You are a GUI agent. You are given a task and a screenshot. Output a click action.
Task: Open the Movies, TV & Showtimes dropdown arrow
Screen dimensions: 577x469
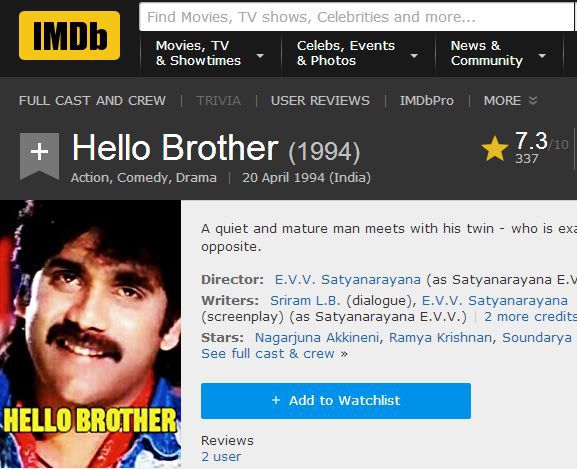pos(260,56)
